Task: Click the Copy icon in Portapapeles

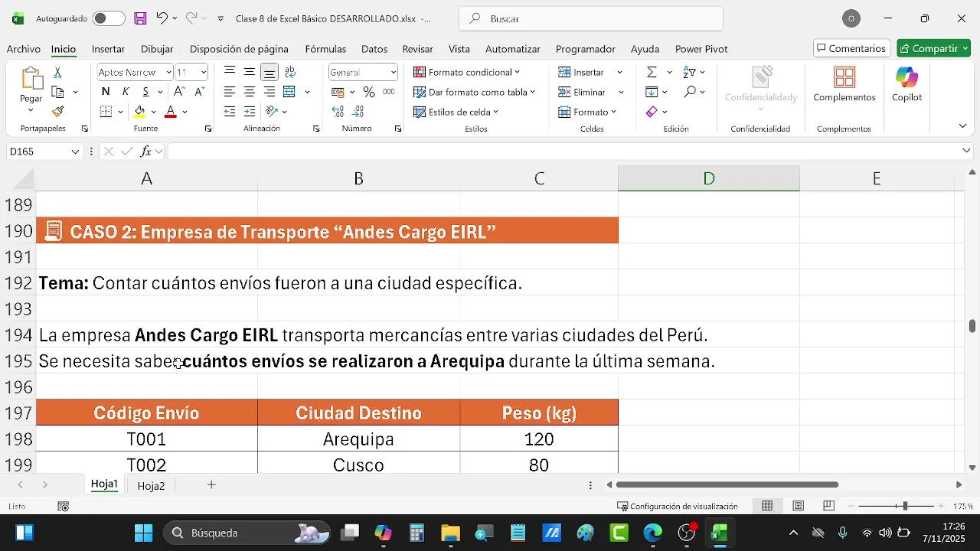Action: (x=57, y=92)
